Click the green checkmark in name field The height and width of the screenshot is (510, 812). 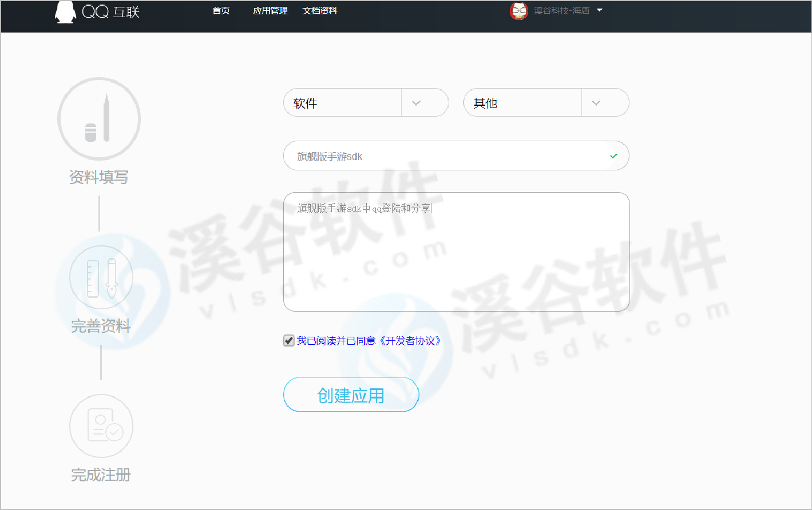coord(613,156)
